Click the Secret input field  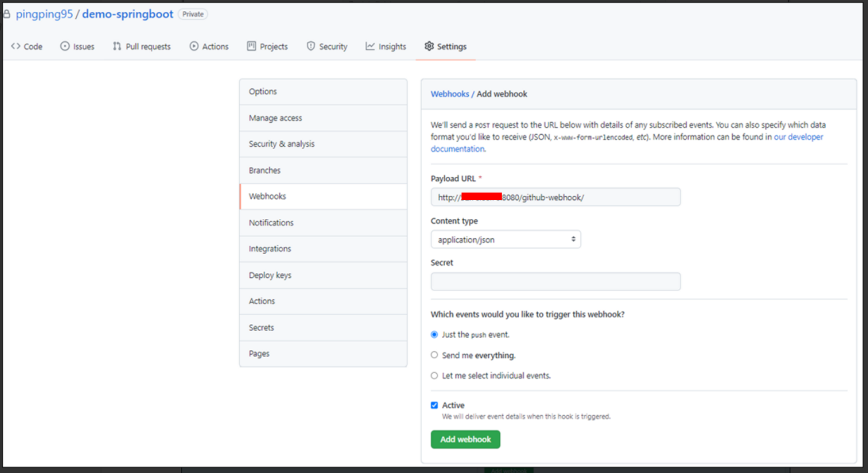[555, 281]
